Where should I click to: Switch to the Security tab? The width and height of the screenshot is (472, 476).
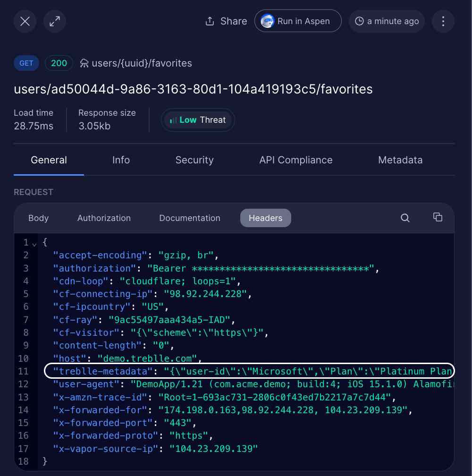pyautogui.click(x=194, y=160)
